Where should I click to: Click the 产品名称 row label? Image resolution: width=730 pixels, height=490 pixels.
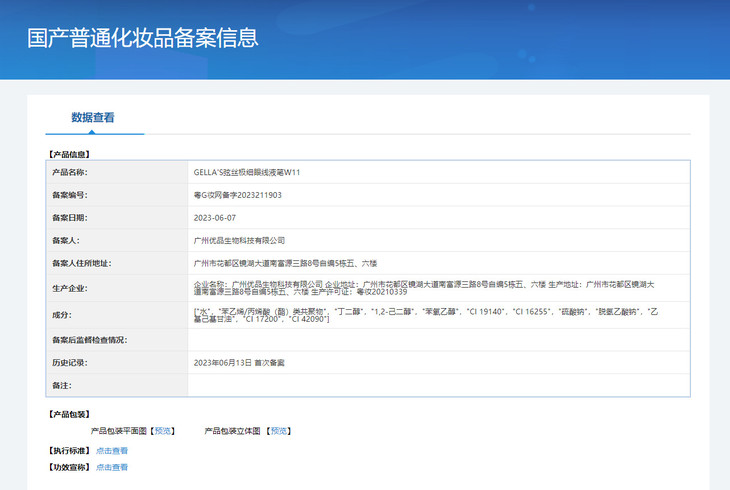[68, 172]
